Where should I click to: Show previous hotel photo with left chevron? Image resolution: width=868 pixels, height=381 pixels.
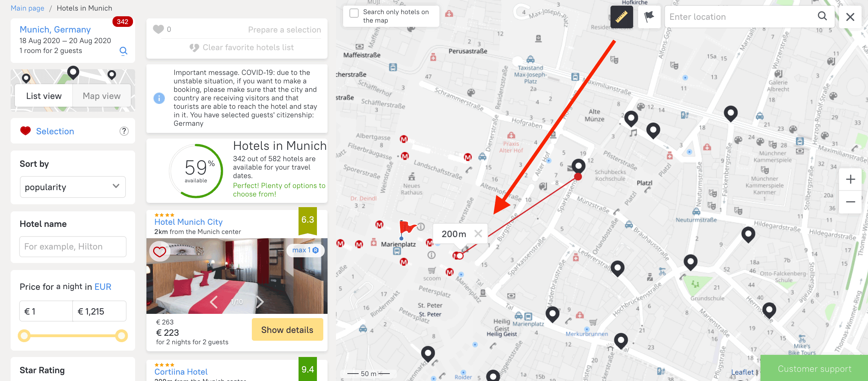[214, 302]
